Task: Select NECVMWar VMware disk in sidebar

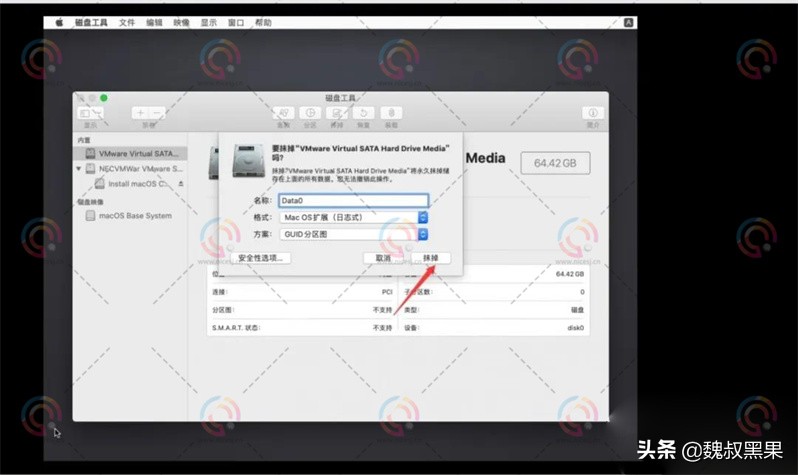Action: click(130, 169)
